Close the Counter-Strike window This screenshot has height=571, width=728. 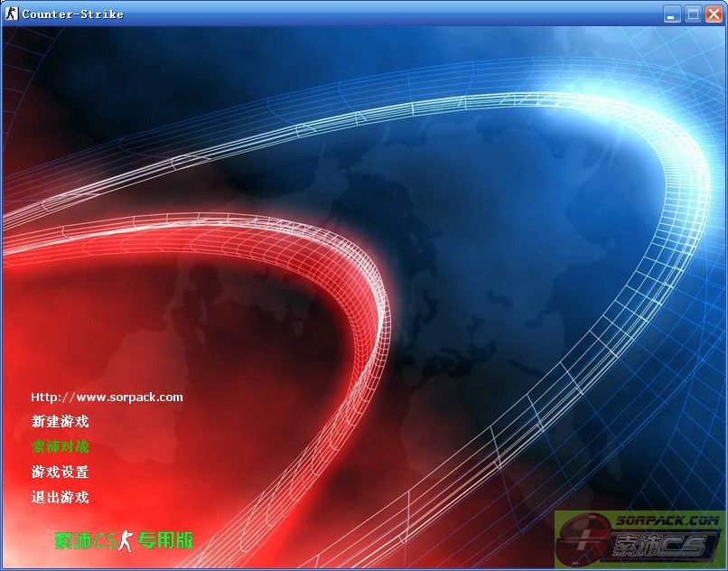(714, 14)
